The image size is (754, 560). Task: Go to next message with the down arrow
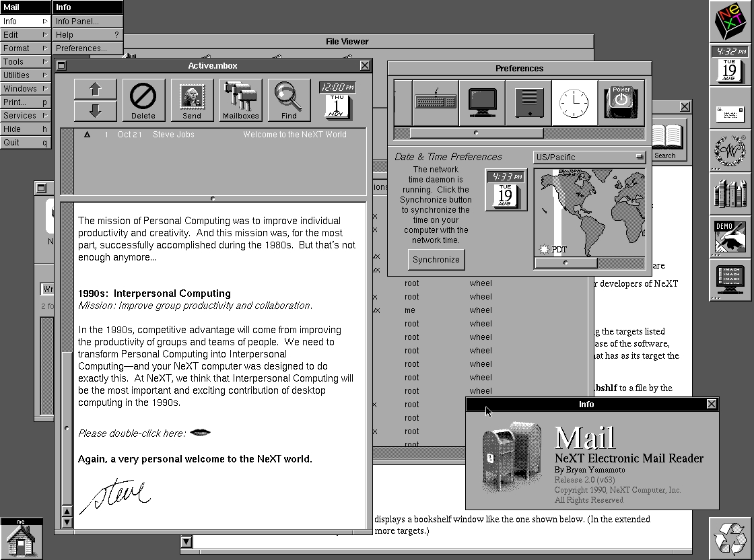pos(95,110)
